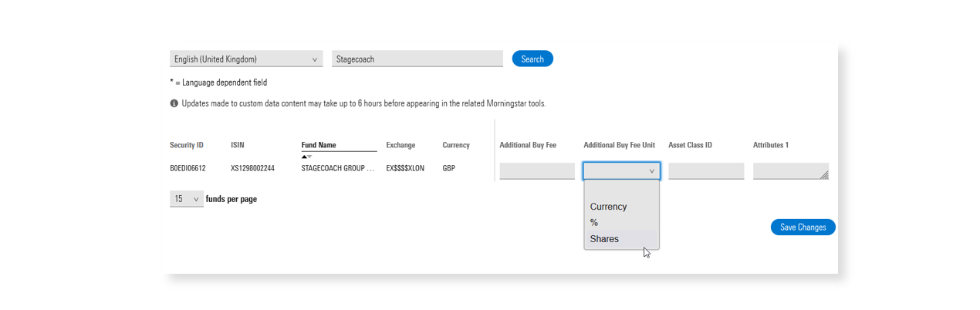This screenshot has width=980, height=310.
Task: Click inside the Attributes 1 text area
Action: 787,171
